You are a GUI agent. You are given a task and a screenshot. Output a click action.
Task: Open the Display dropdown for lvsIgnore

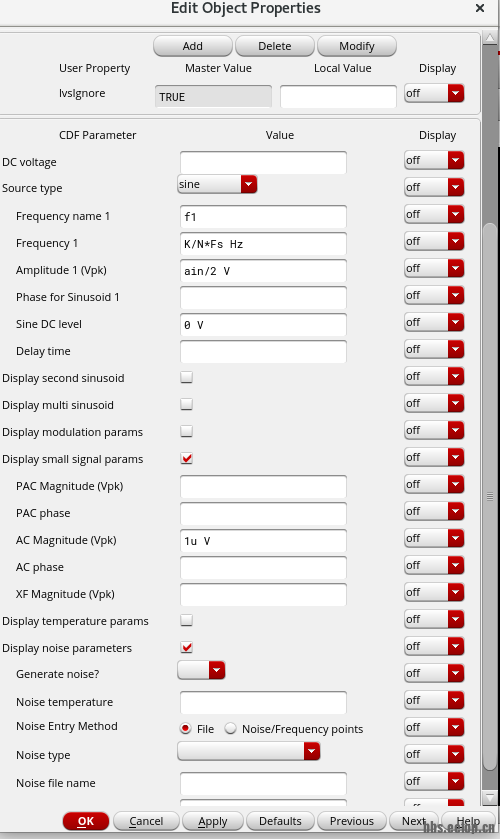point(434,93)
